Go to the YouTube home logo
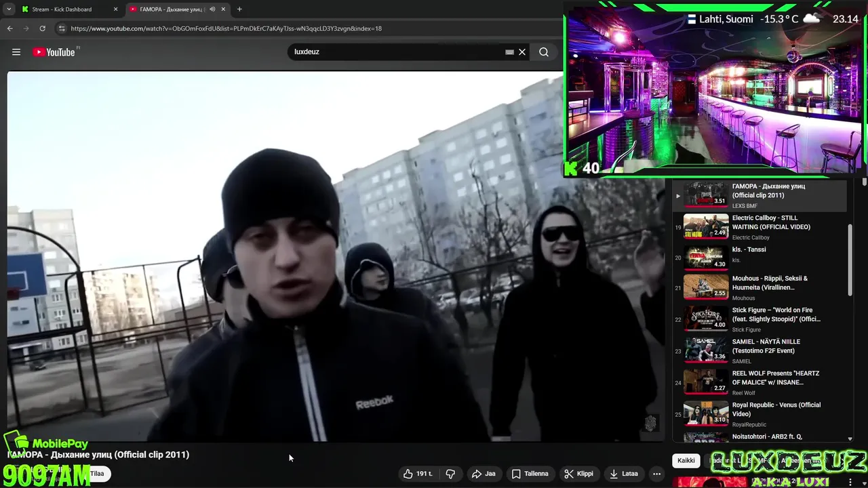 (56, 52)
